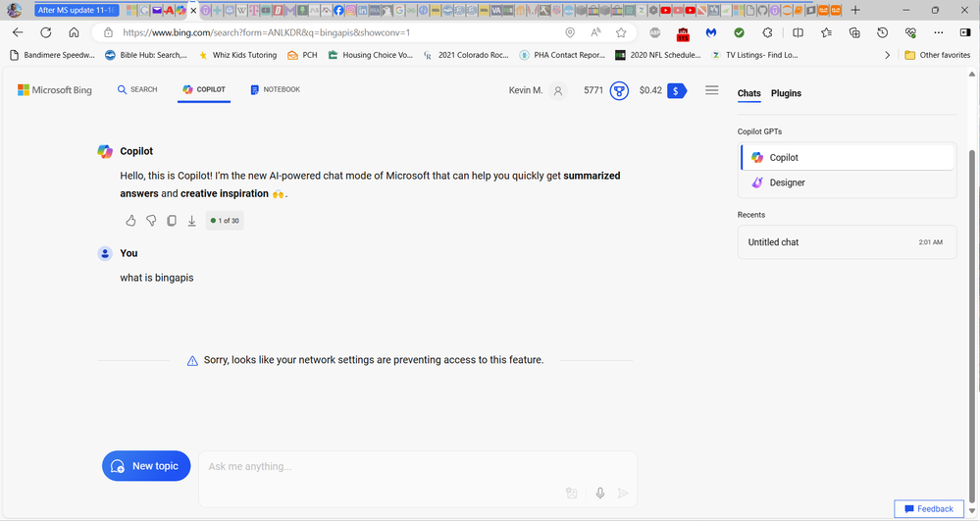Open Bandimere Speedway bookmark
Image resolution: width=980 pixels, height=521 pixels.
click(53, 55)
